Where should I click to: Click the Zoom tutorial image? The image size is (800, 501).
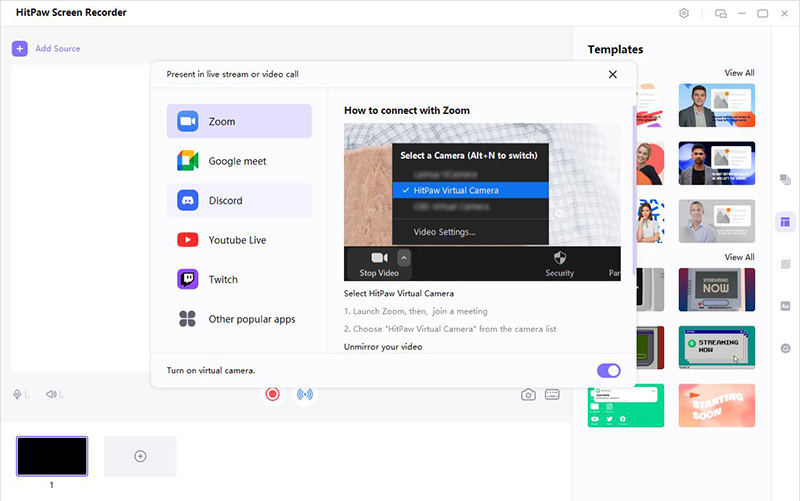pos(482,202)
